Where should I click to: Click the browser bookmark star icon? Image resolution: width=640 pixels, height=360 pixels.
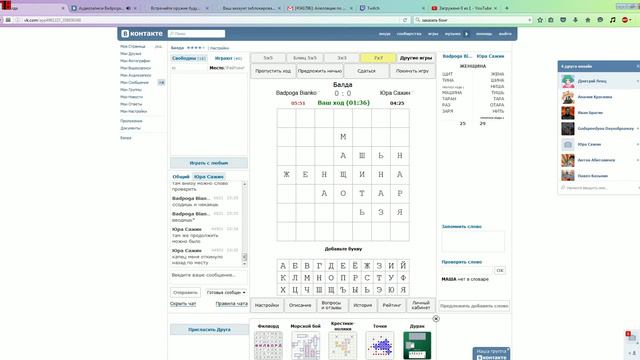(540, 20)
